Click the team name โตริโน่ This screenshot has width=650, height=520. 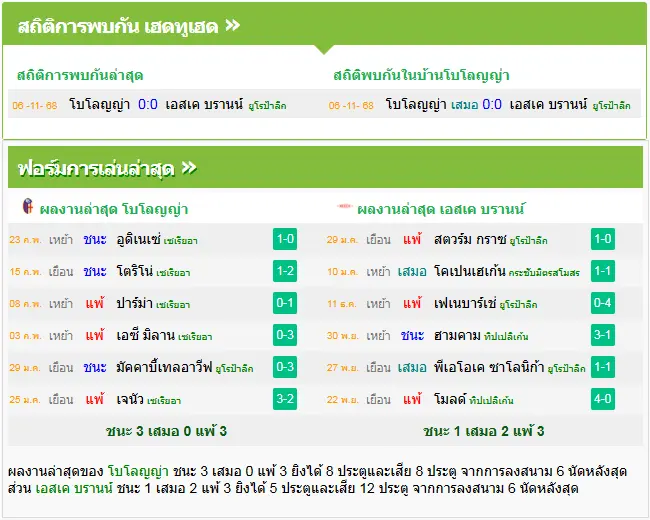coord(135,271)
